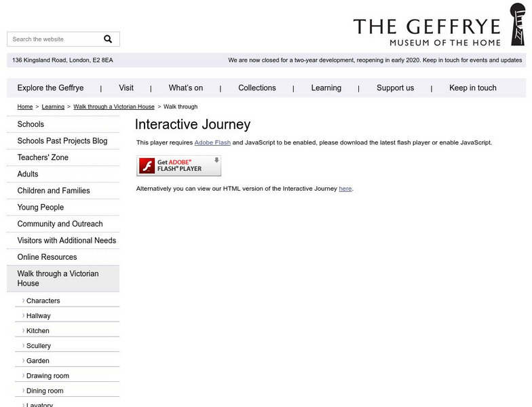Expand the Characters sidebar item arrow
532x407 pixels.
[23, 301]
